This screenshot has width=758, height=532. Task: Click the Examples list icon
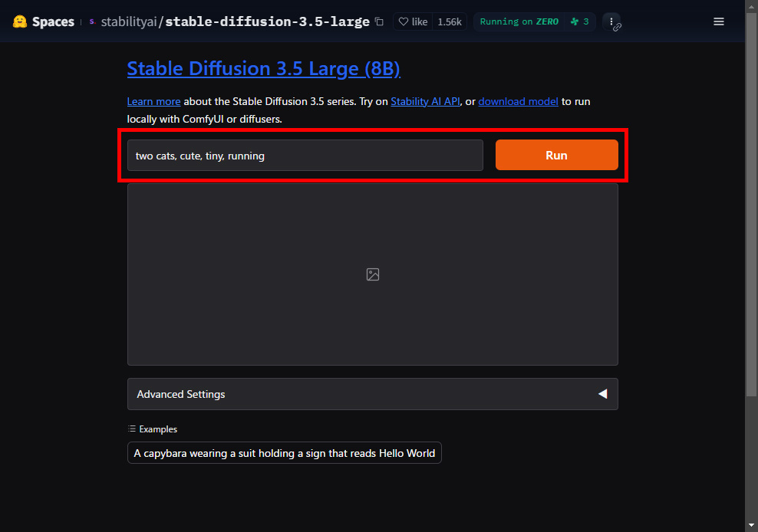132,429
